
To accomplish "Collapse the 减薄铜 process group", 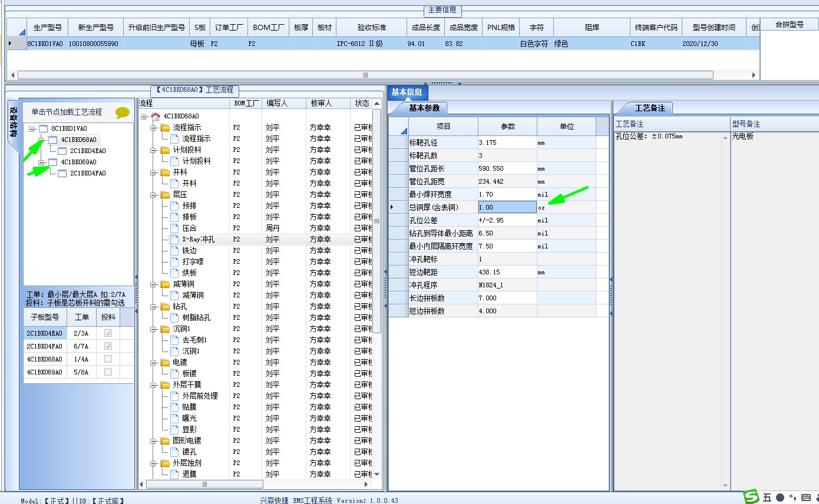I will click(x=153, y=284).
